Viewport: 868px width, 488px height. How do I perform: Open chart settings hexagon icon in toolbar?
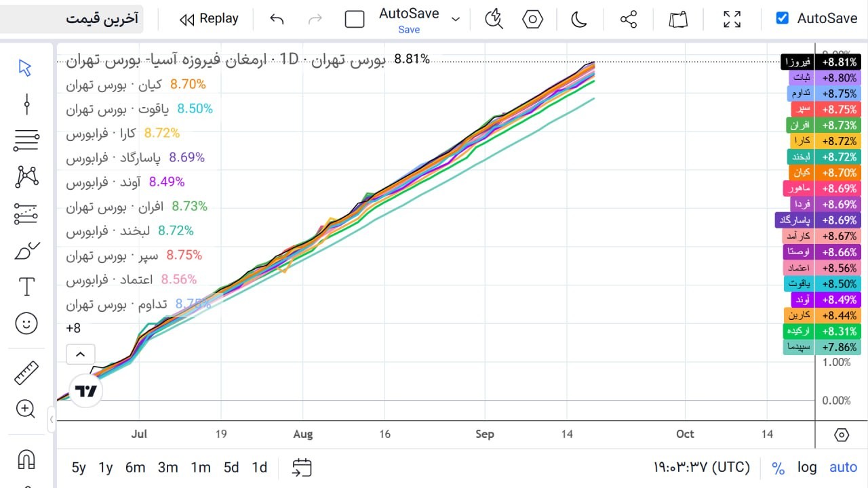[533, 19]
